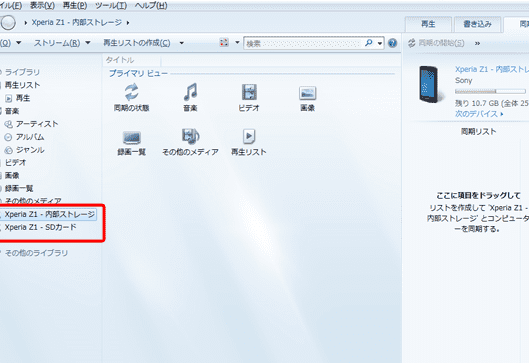Click the Xperia Z1 phone device image
The width and height of the screenshot is (529, 363).
pyautogui.click(x=428, y=84)
